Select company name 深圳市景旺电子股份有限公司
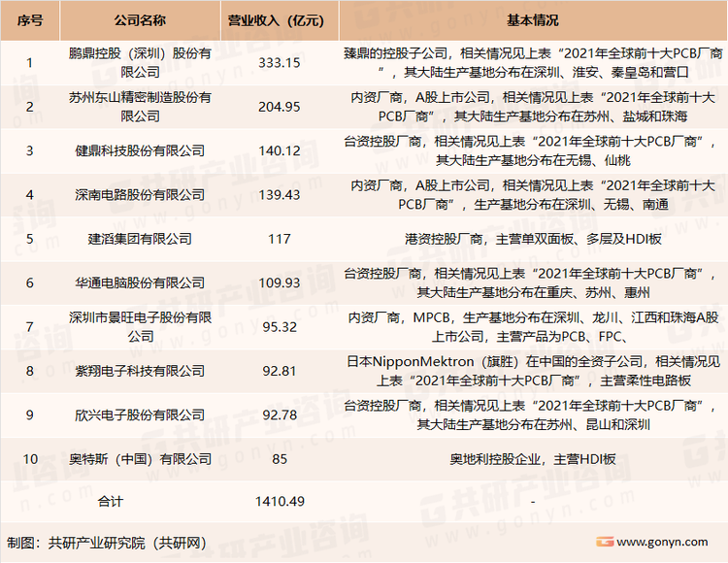Screen dimensions: 728x563 pyautogui.click(x=140, y=327)
